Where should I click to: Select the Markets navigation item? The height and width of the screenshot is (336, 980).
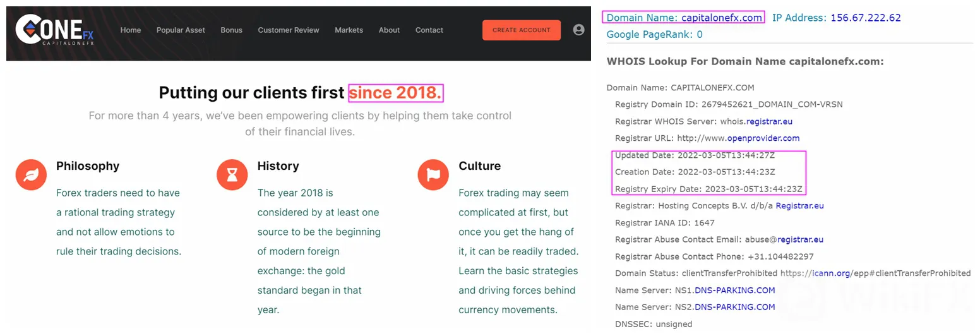[x=349, y=30]
